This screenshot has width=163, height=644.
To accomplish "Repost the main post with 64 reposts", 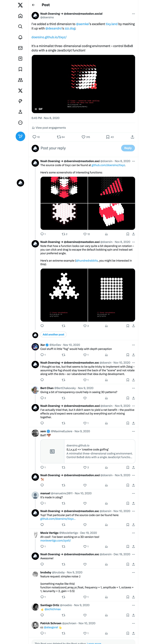I will point(59,137).
